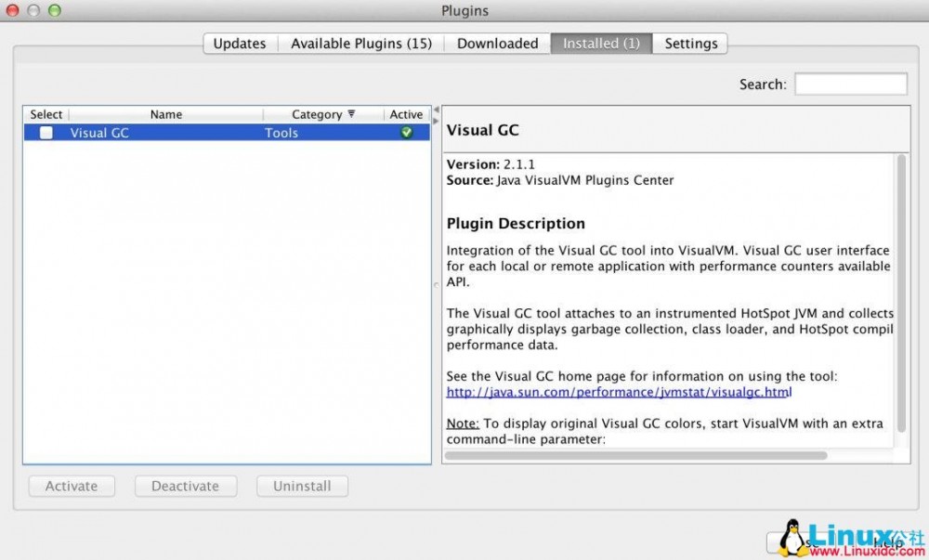Expand the plugin list with right splitter arrow
The image size is (929, 560).
[x=436, y=119]
